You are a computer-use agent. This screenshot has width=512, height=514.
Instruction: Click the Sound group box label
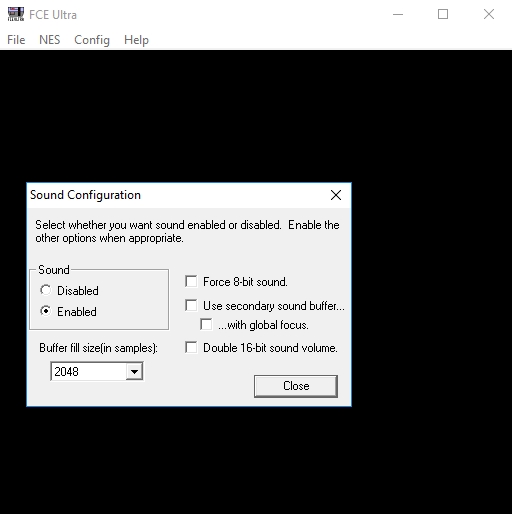tap(54, 270)
